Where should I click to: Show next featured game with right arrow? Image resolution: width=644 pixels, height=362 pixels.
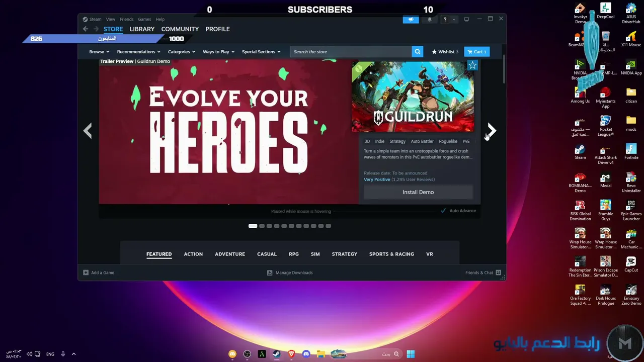pyautogui.click(x=492, y=131)
